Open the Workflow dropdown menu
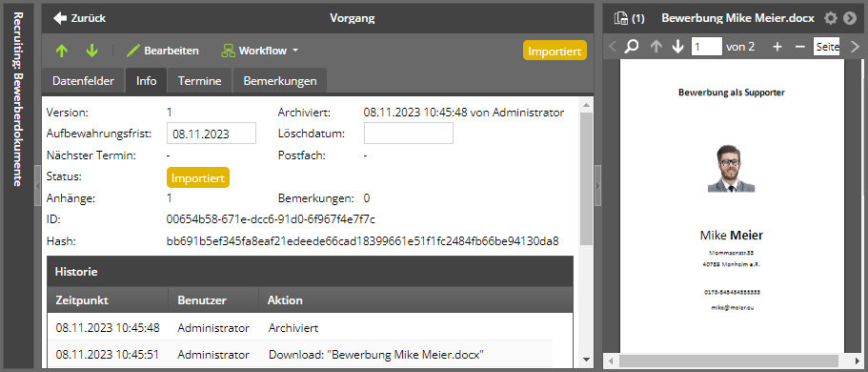The height and width of the screenshot is (372, 868). [259, 51]
